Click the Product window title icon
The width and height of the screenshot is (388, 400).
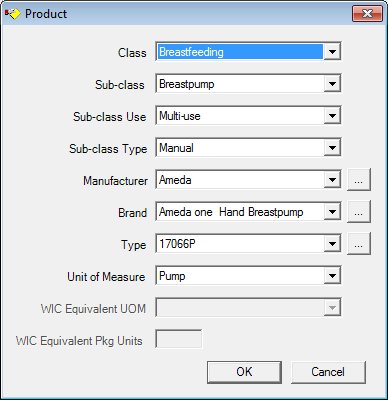click(12, 14)
